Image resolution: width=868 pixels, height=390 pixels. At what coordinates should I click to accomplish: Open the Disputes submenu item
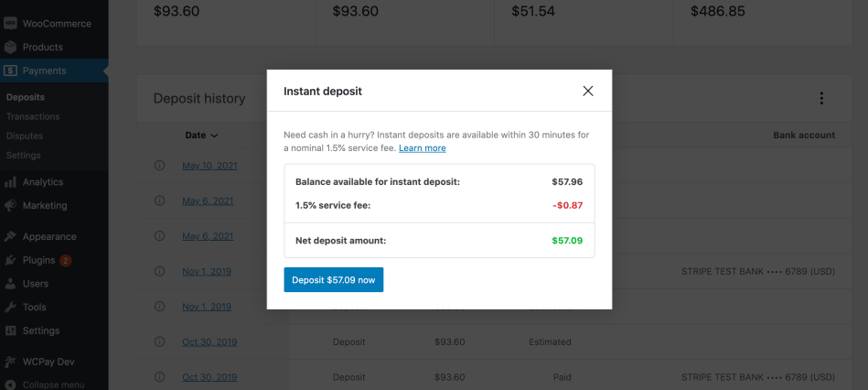point(24,136)
